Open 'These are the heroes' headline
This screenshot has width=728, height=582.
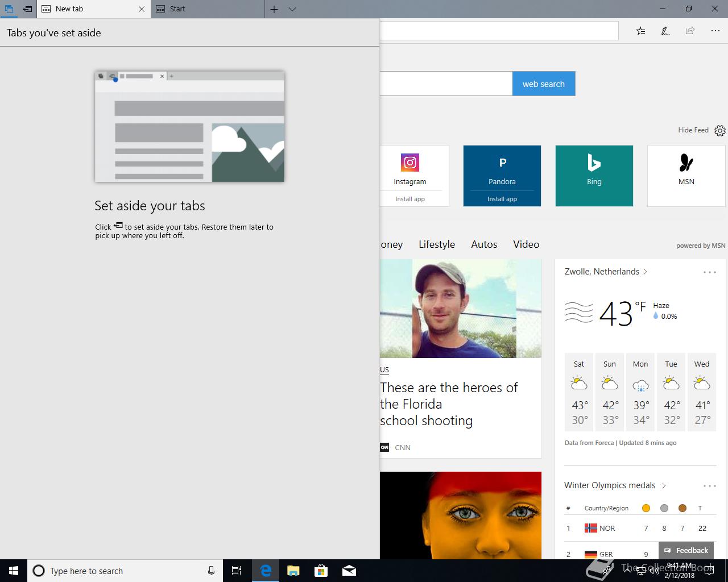tap(449, 404)
